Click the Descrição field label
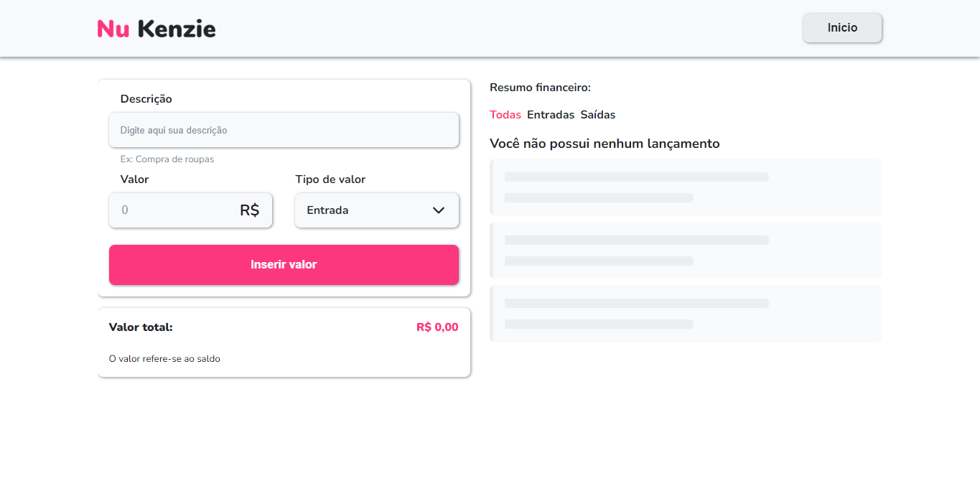Screen dimensions: 980x481 (146, 99)
